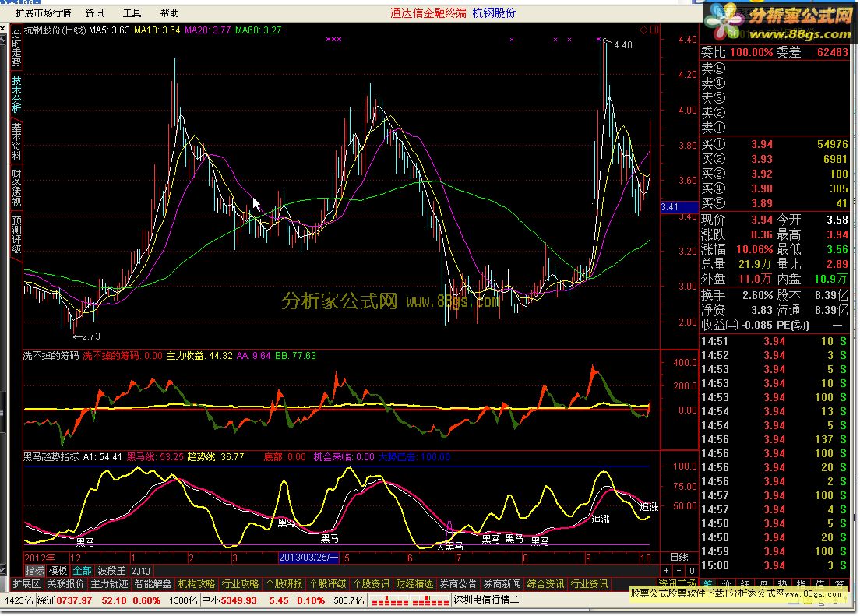Click the MA20: 3.77 legend value

(x=208, y=30)
